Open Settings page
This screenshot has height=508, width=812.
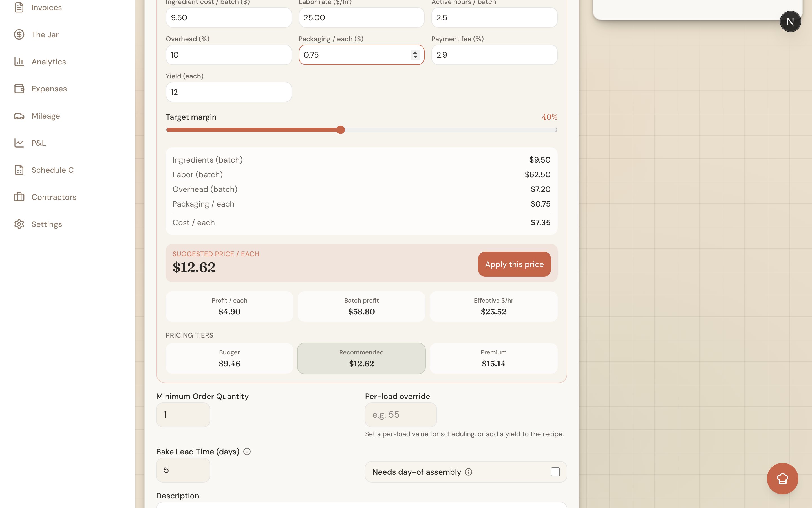tap(47, 224)
